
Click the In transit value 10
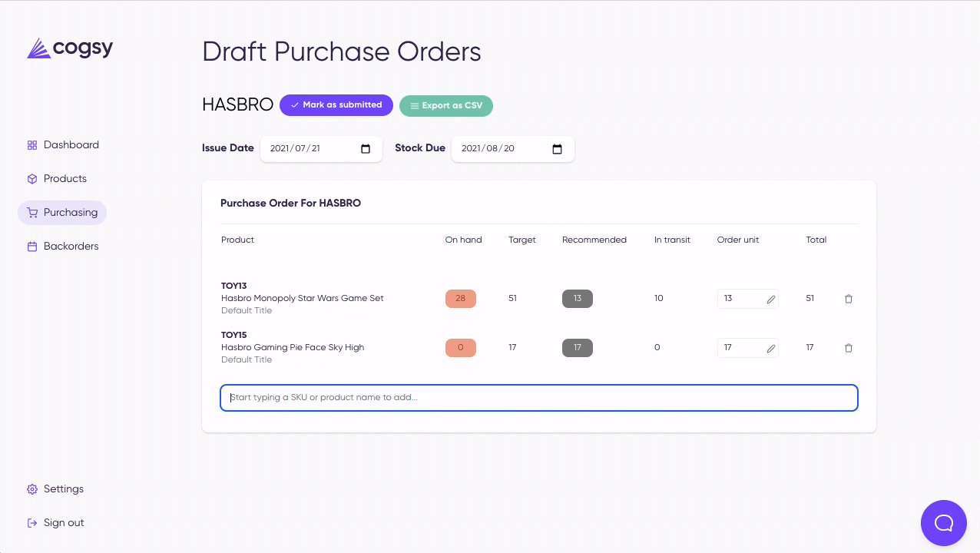(659, 299)
